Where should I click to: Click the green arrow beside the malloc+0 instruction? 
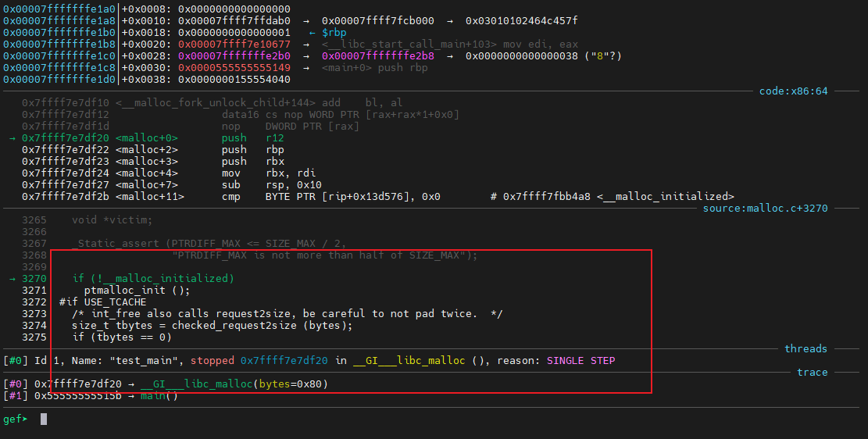(x=13, y=138)
